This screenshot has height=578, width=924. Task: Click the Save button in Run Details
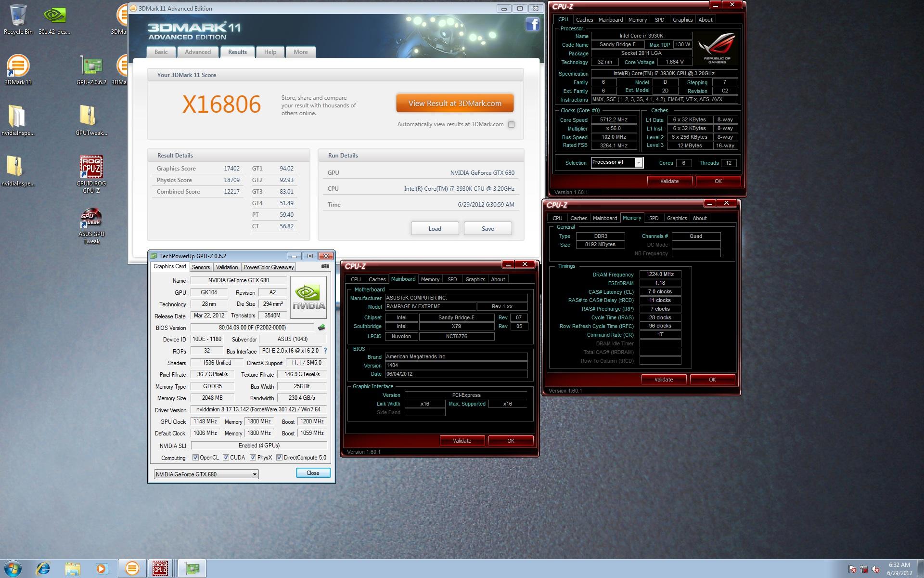(x=488, y=229)
